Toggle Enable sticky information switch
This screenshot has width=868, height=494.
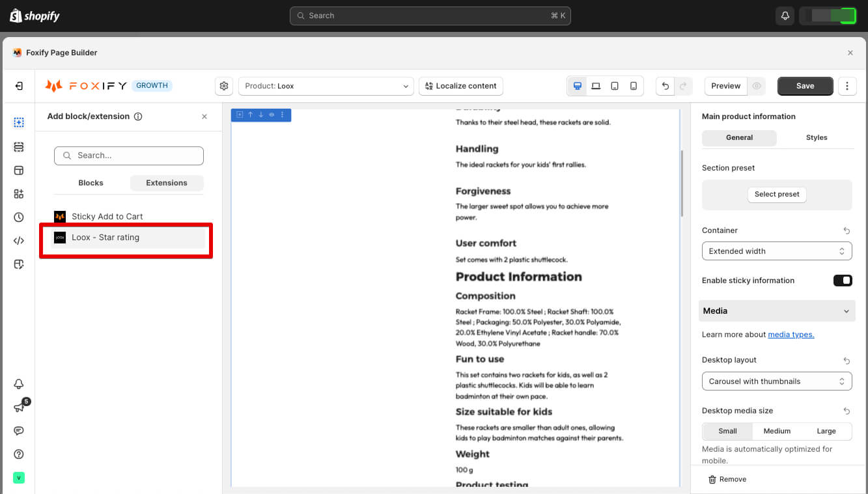pyautogui.click(x=843, y=281)
